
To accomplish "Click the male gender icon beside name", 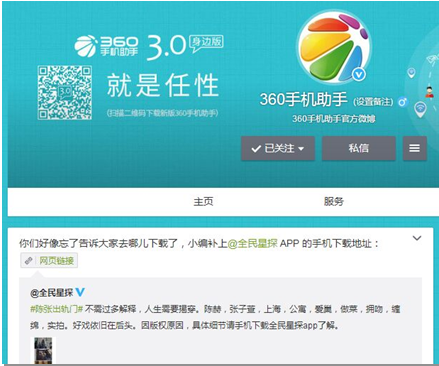I will point(403,102).
